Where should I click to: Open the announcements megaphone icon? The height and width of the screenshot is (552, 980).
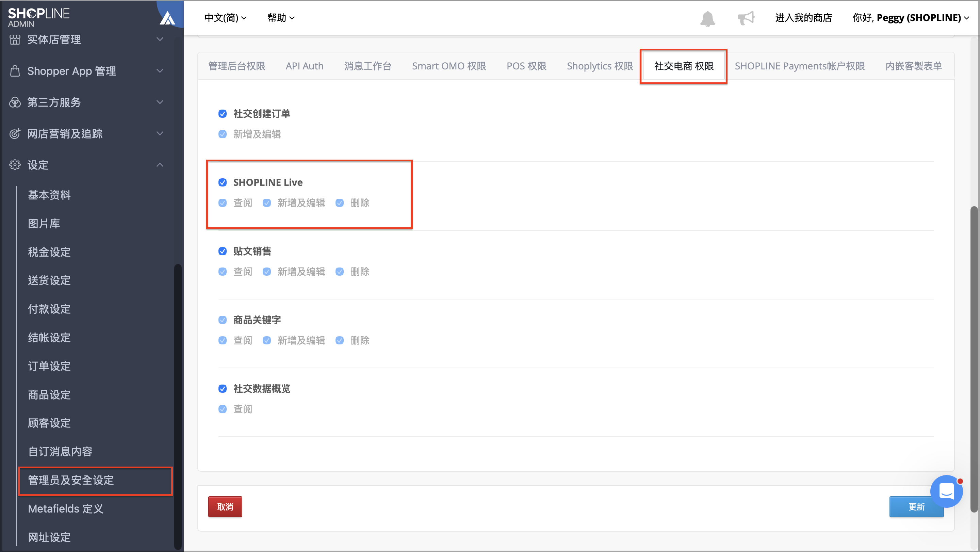click(x=746, y=18)
